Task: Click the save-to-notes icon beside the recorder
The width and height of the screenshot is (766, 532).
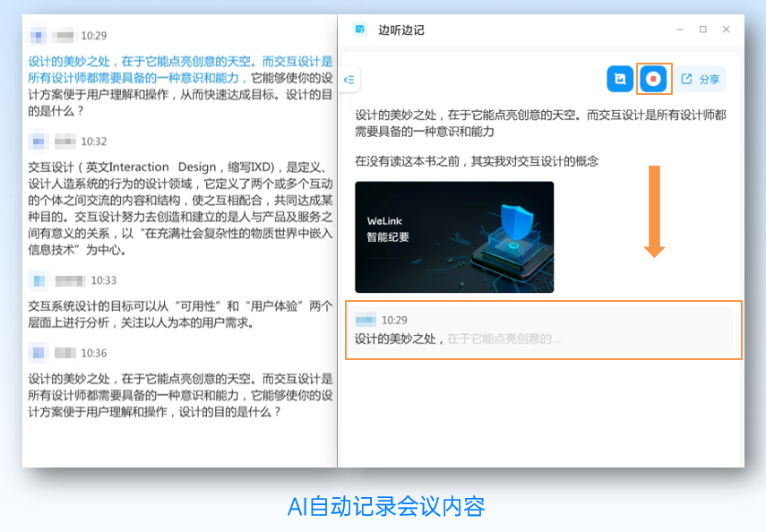Action: click(x=619, y=79)
